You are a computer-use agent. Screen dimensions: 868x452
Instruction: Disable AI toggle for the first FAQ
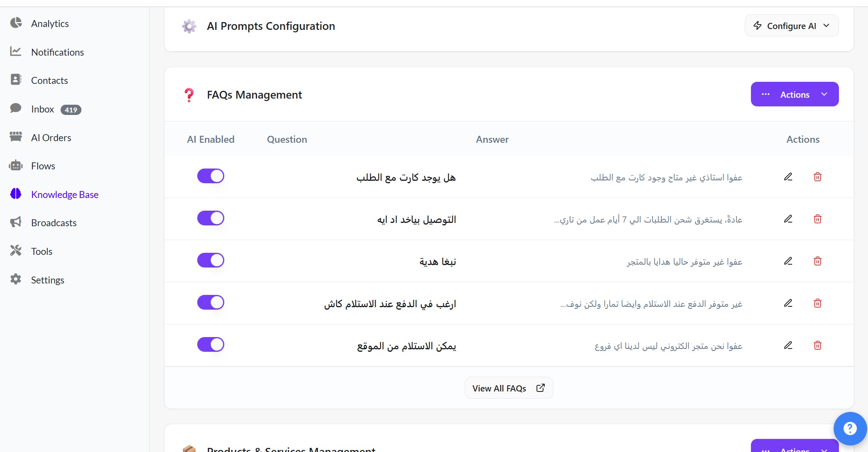tap(210, 176)
